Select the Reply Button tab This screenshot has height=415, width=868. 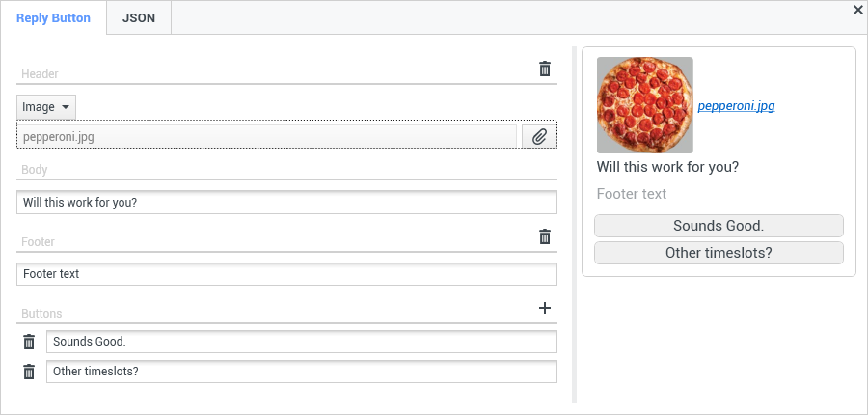coord(53,18)
